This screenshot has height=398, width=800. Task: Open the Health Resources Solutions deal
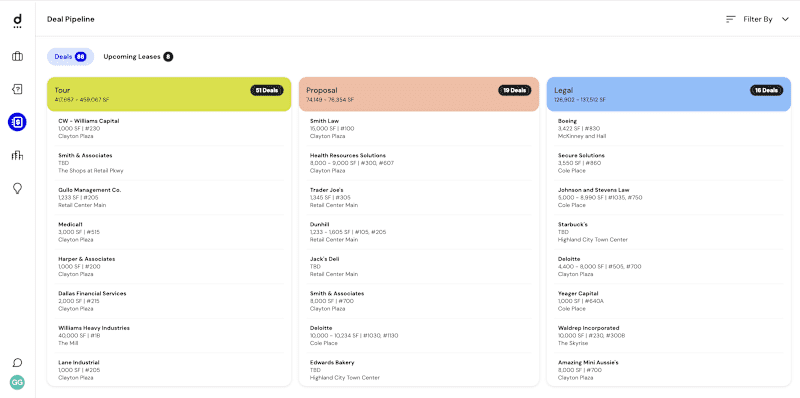click(420, 163)
